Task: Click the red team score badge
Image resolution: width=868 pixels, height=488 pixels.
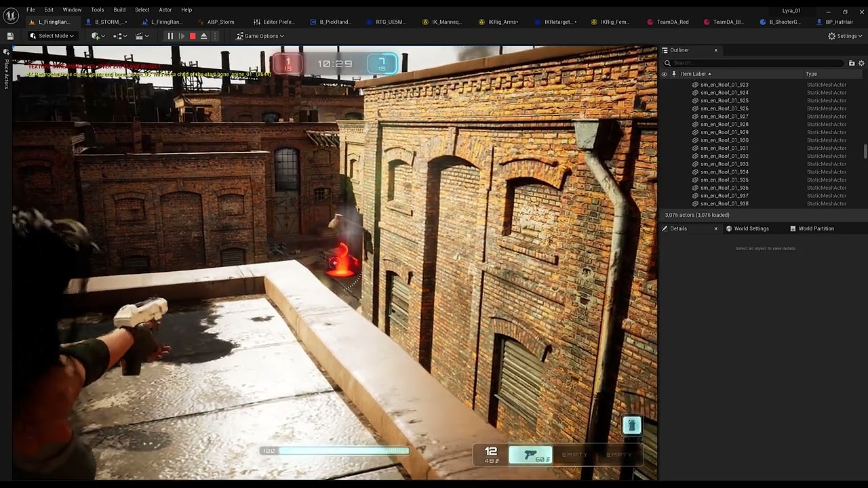Action: coord(288,64)
